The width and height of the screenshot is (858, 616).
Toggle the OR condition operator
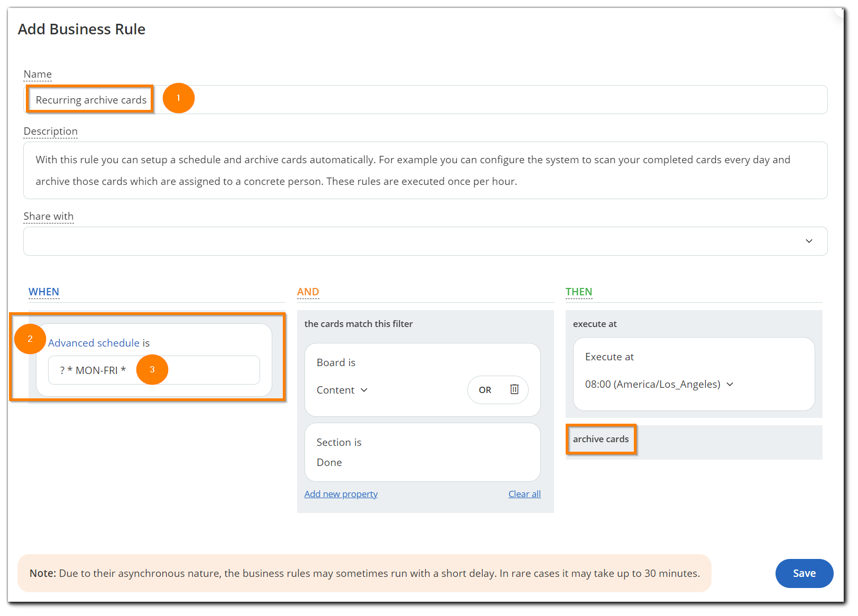pyautogui.click(x=484, y=389)
